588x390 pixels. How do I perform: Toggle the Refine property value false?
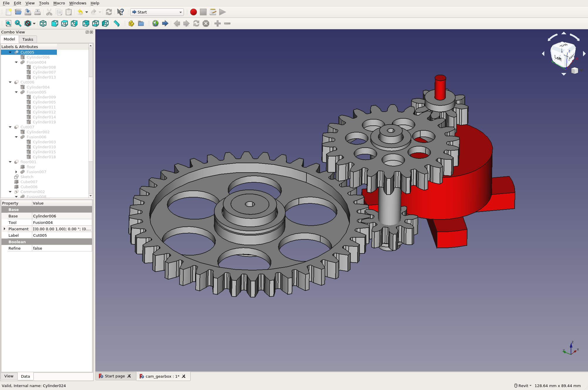pos(62,248)
